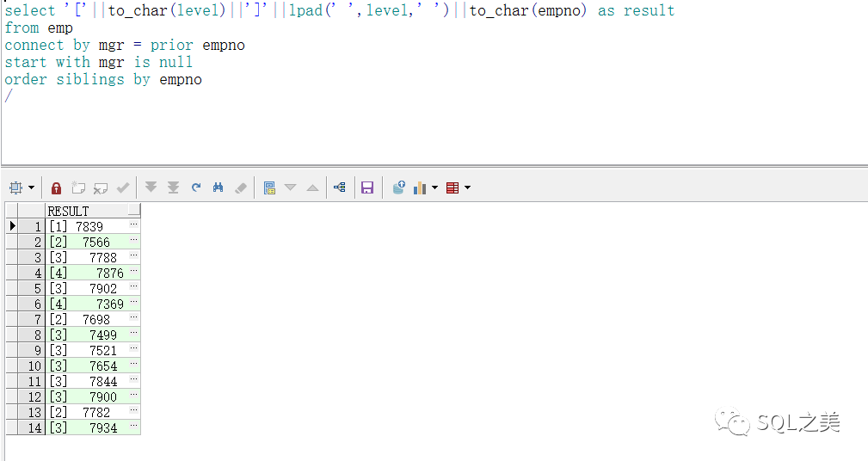868x461 pixels.
Task: Click the select-cells grid icon
Action: (x=16, y=188)
